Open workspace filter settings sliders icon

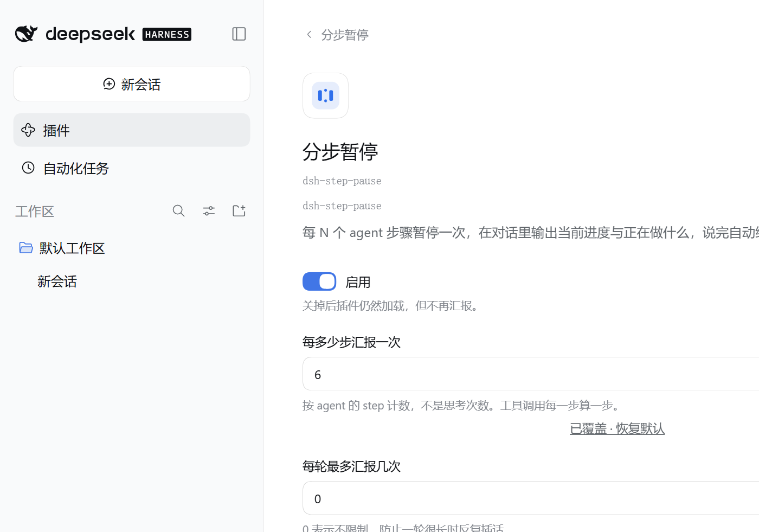click(209, 211)
